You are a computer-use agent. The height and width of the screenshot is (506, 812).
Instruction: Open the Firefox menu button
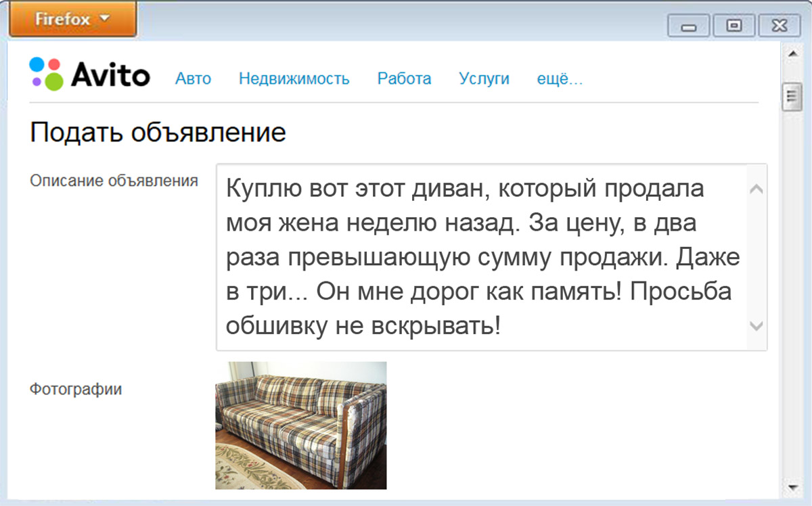tap(72, 19)
